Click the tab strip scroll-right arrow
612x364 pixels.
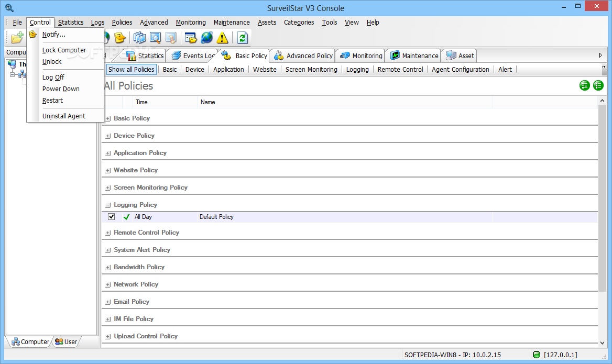[x=600, y=56]
